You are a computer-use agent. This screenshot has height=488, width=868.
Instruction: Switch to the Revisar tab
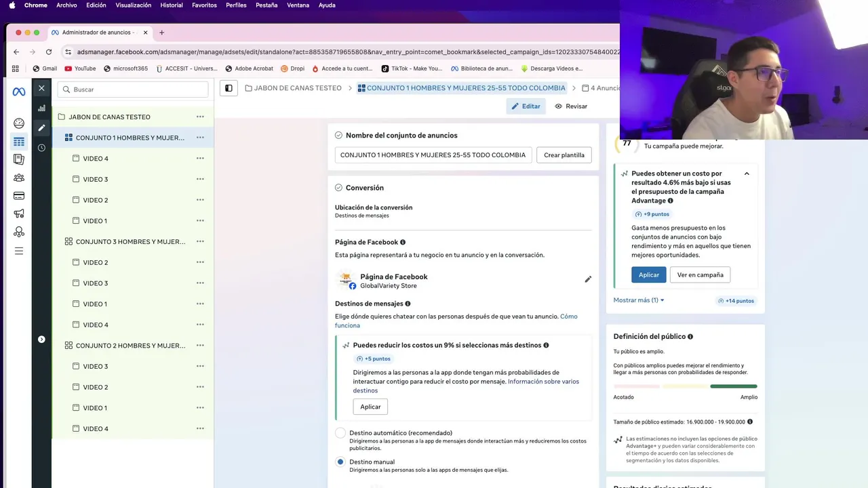point(571,106)
